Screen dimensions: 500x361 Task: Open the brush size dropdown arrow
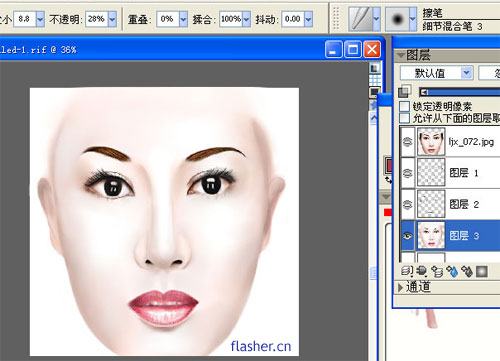pos(40,19)
